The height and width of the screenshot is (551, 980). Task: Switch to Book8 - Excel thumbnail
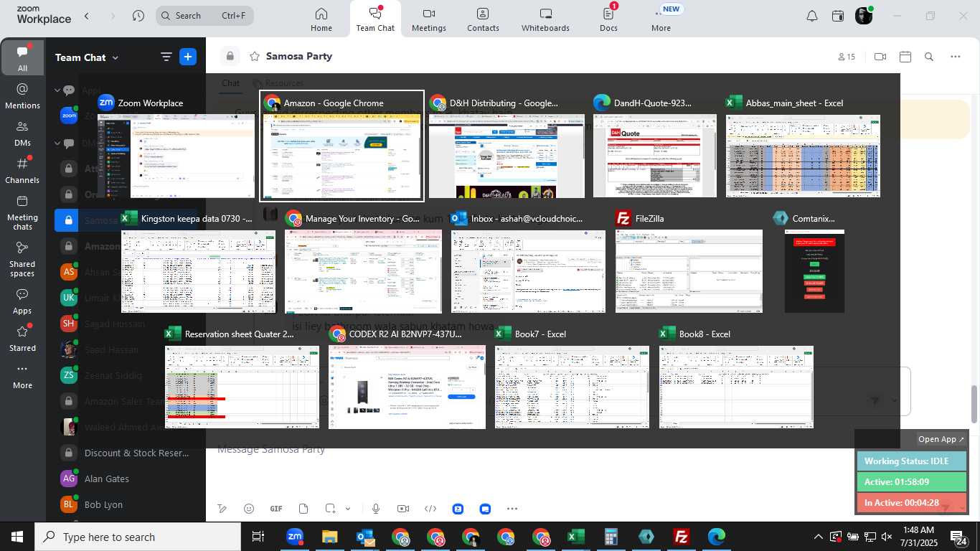click(x=736, y=378)
